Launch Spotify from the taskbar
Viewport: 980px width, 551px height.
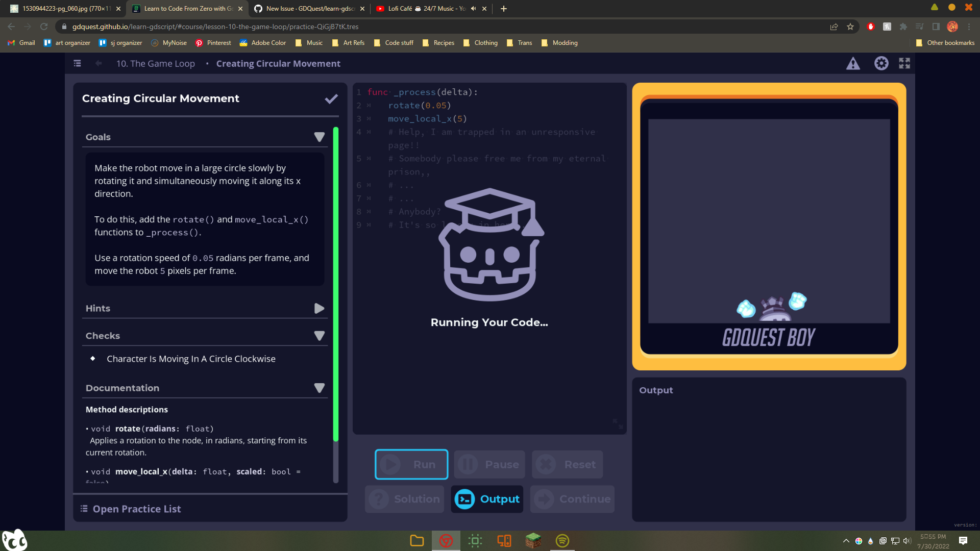click(x=562, y=540)
